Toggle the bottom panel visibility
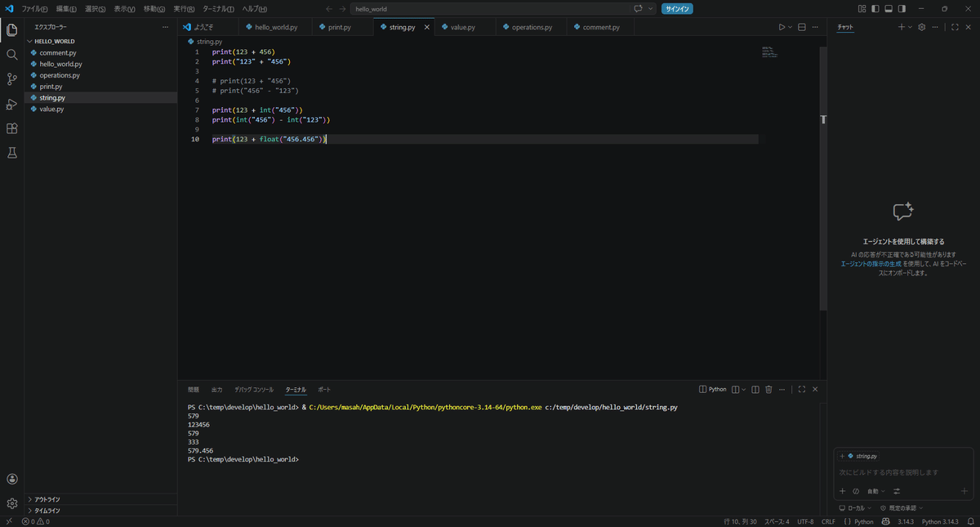This screenshot has height=527, width=980. 889,9
